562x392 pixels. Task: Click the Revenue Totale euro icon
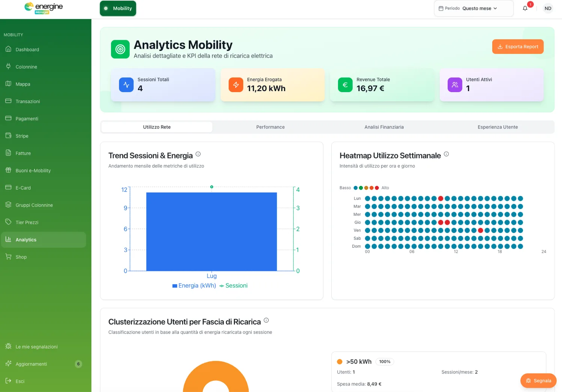[345, 85]
